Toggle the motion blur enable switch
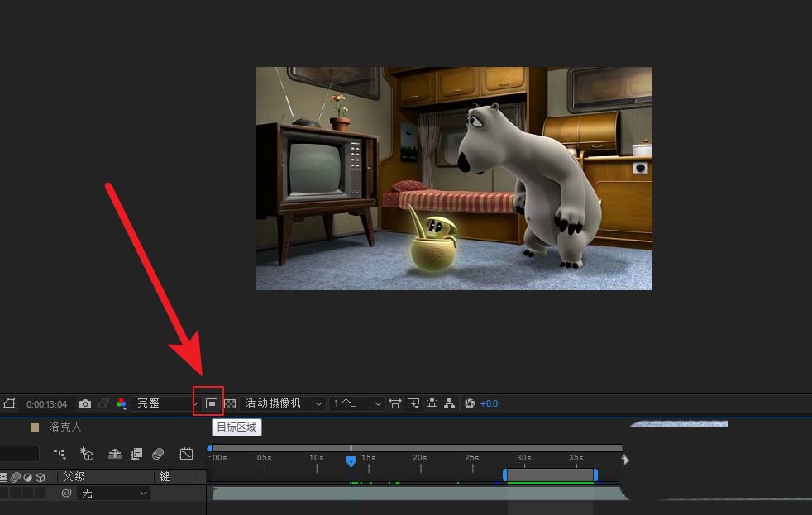 (x=158, y=454)
